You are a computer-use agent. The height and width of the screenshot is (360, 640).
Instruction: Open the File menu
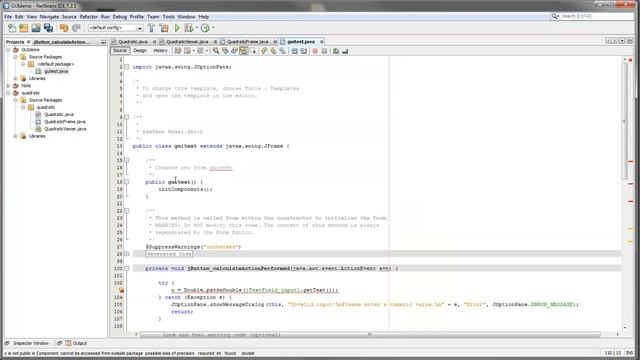(x=8, y=17)
